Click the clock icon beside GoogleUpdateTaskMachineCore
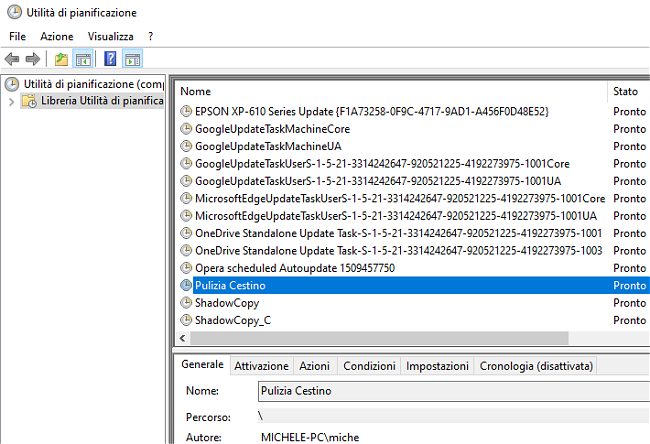Screen dimensions: 650x444 click(186, 129)
